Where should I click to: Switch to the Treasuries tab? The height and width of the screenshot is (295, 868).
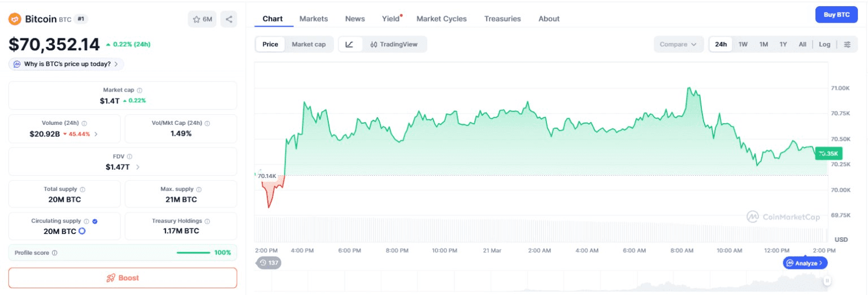click(x=502, y=19)
